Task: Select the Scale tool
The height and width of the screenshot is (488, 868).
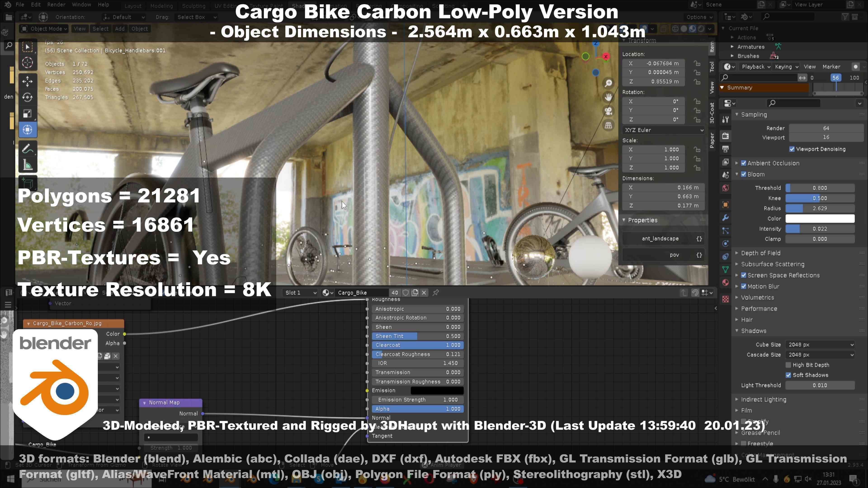Action: click(28, 113)
